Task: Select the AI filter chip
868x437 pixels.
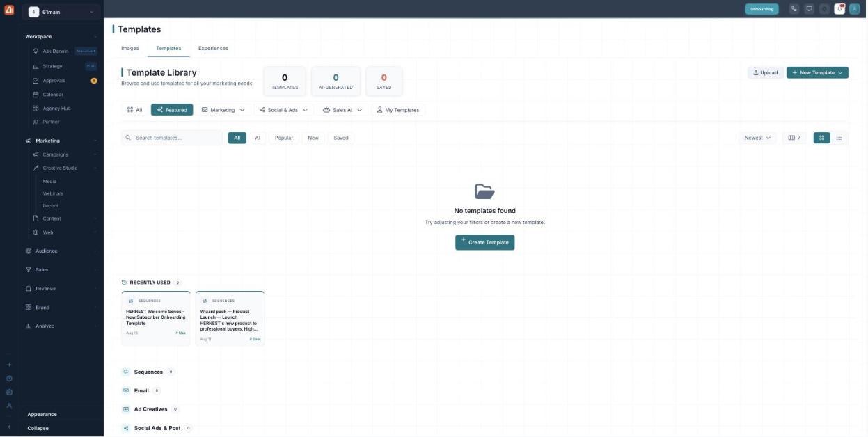Action: (257, 138)
